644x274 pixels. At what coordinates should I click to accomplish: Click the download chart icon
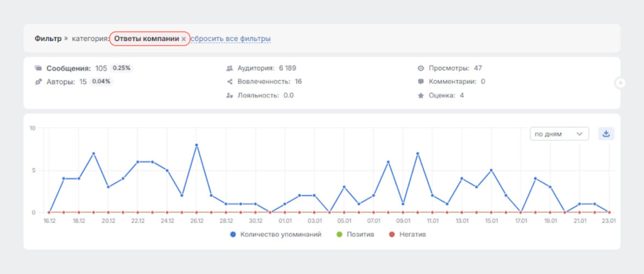pos(606,134)
